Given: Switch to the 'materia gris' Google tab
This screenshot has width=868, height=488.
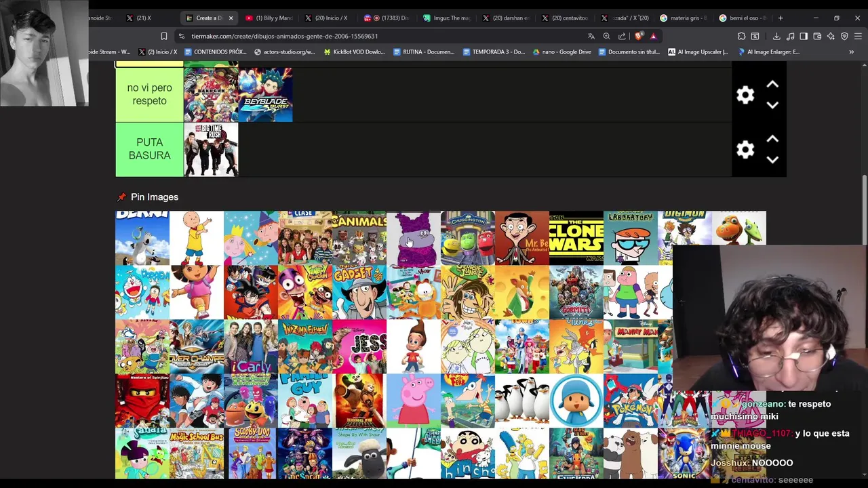Looking at the screenshot, I should pos(684,18).
